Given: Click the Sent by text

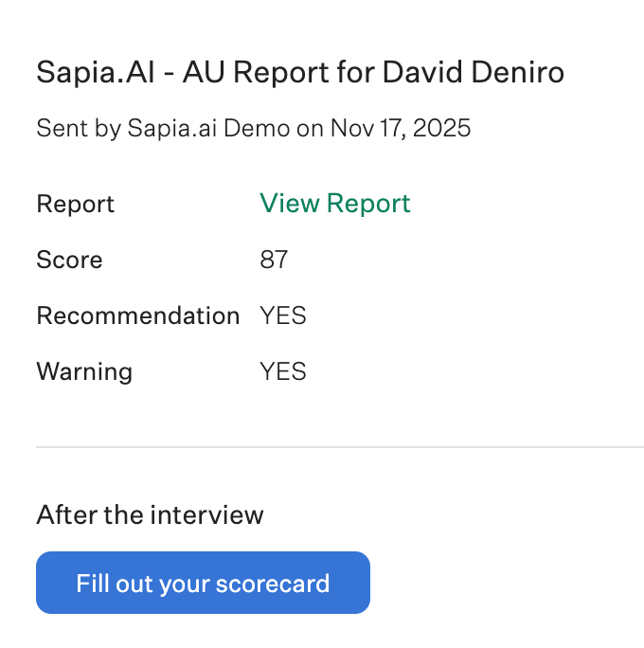Looking at the screenshot, I should (77, 128).
